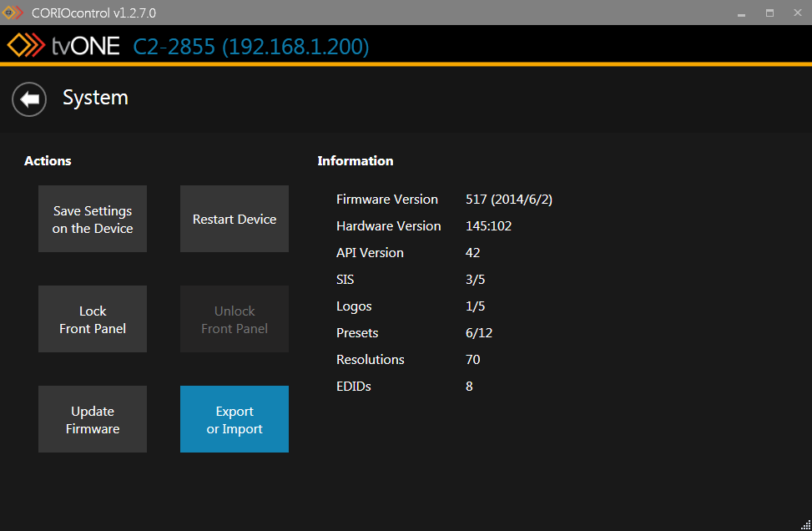Viewport: 812px width, 531px height.
Task: Select Resolutions value 70
Action: (x=473, y=360)
